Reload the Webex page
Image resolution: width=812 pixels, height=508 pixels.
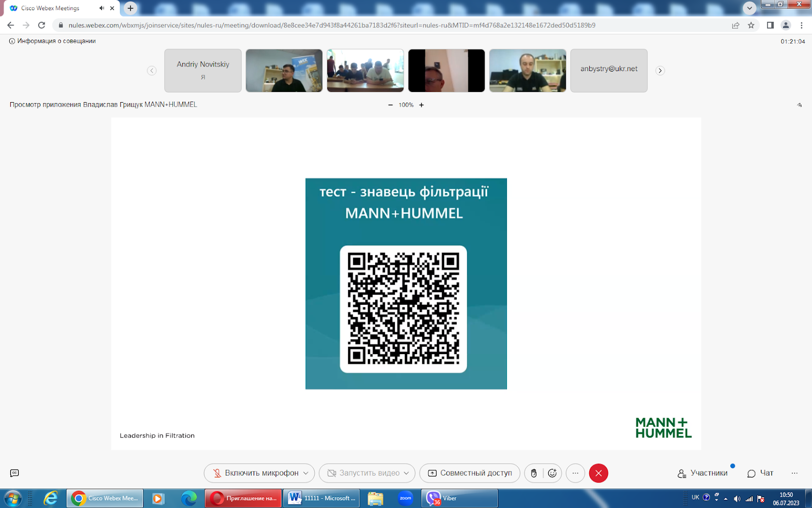point(42,25)
